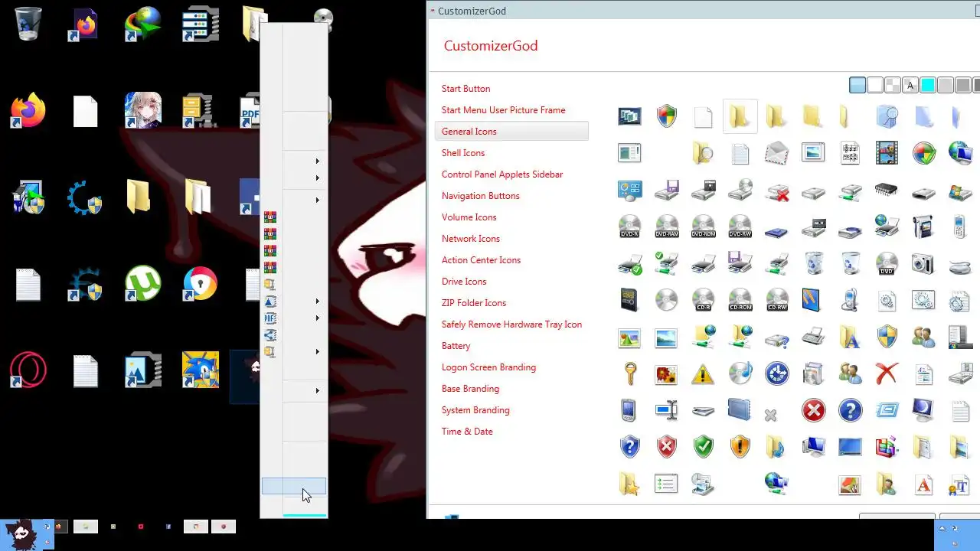Screen dimensions: 980x551
Task: Switch to Shell Icons category
Action: [x=463, y=153]
